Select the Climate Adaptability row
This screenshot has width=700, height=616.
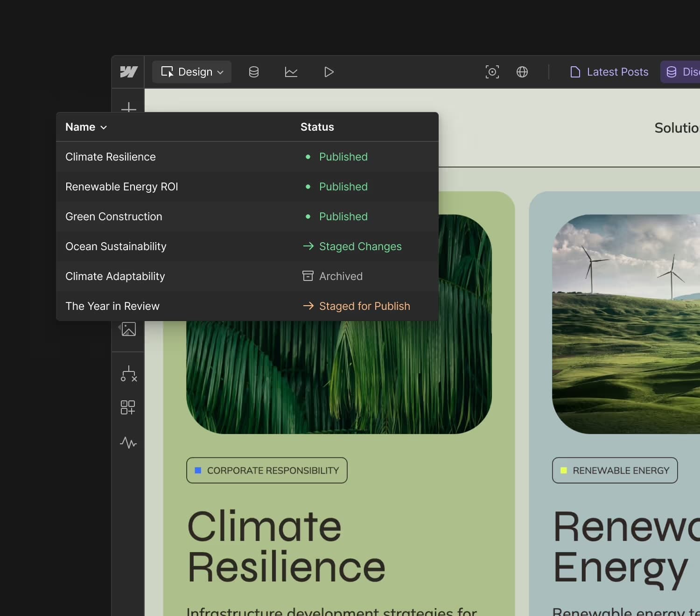pyautogui.click(x=247, y=276)
